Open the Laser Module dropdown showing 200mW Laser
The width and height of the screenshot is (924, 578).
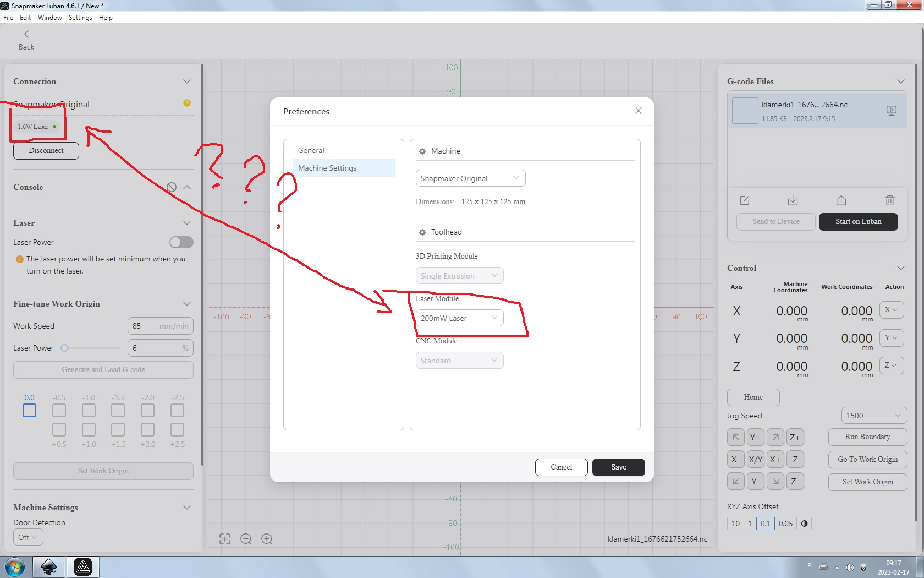tap(459, 318)
